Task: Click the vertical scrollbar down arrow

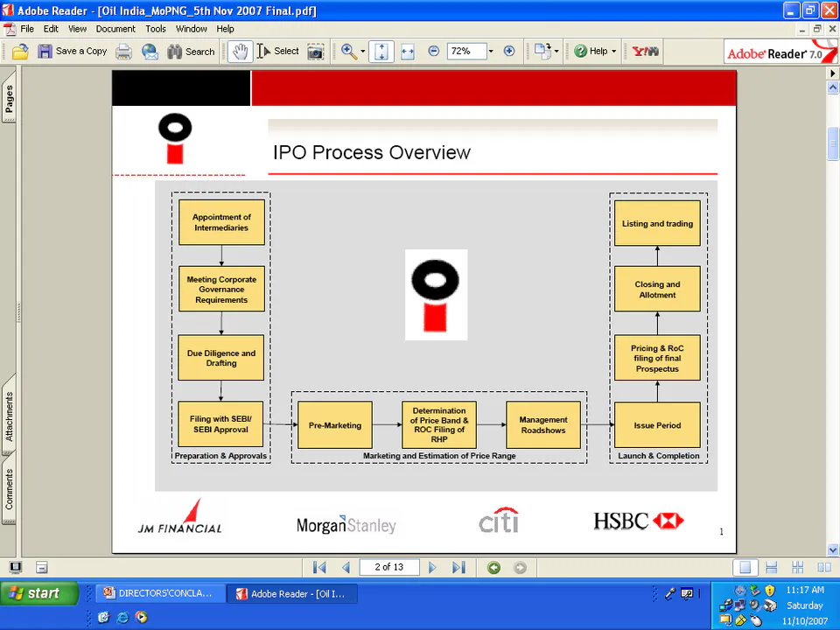Action: click(832, 550)
